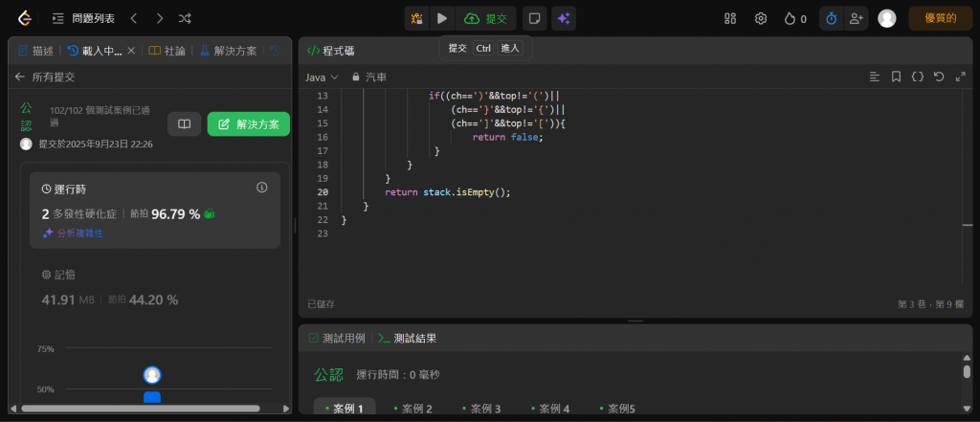Open the layout grid icon

pyautogui.click(x=730, y=19)
